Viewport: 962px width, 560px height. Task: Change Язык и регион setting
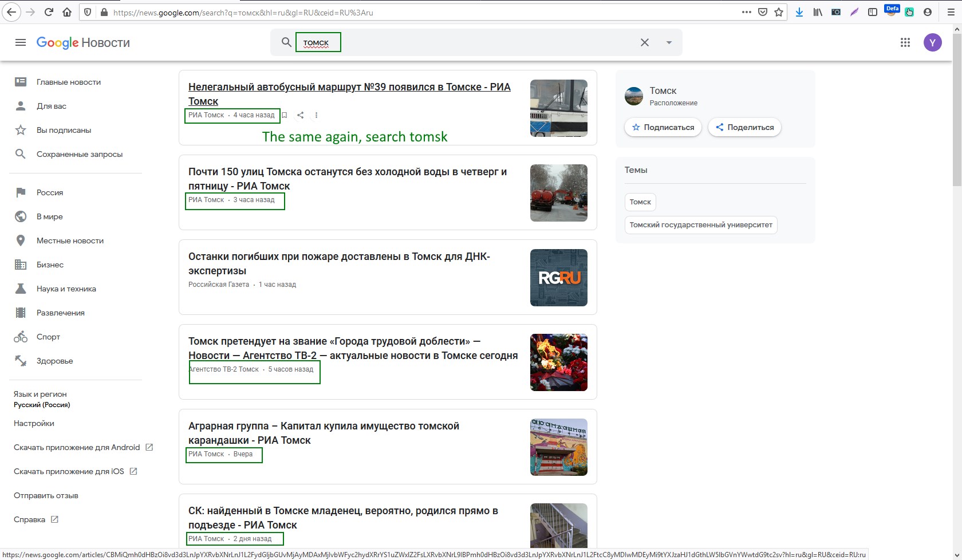(42, 399)
